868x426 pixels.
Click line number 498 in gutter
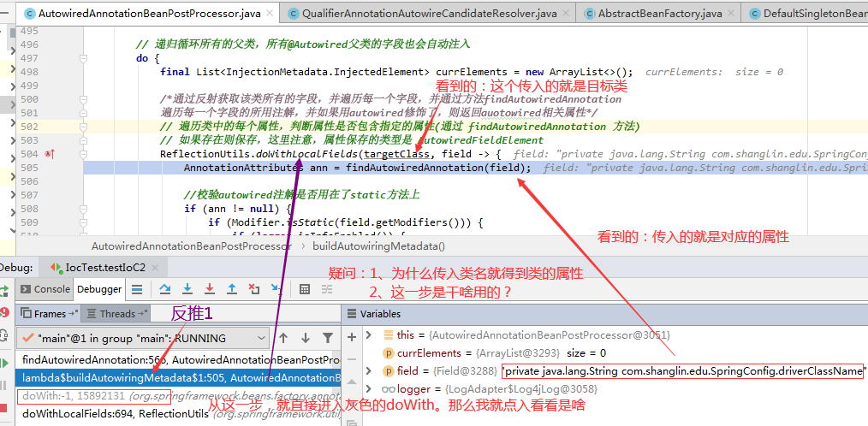29,72
